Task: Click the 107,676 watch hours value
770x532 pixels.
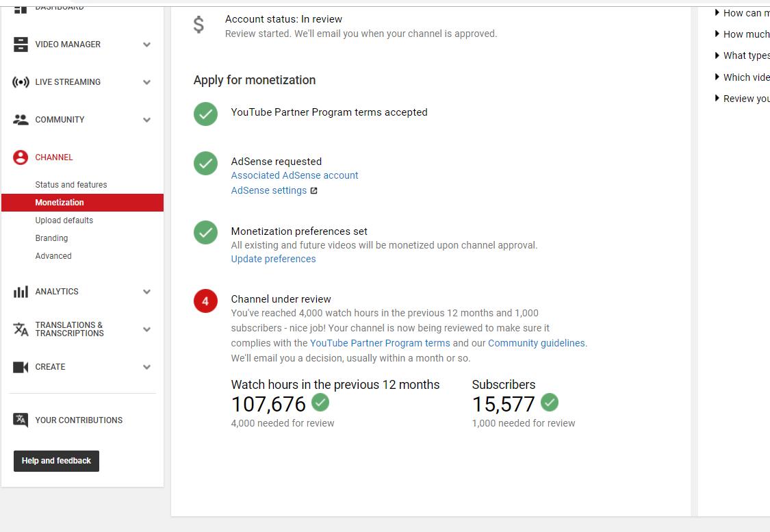Action: click(x=268, y=404)
